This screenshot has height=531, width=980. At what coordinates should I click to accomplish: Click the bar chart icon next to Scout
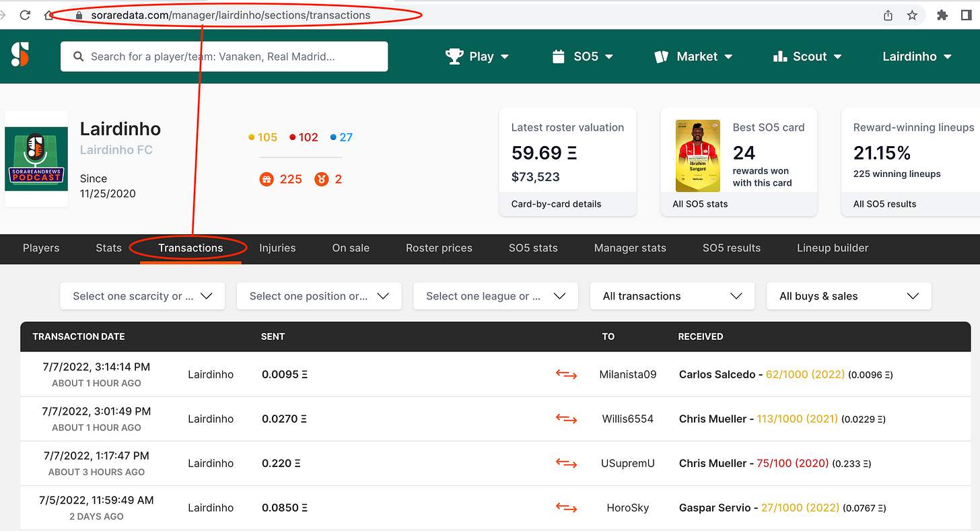780,57
